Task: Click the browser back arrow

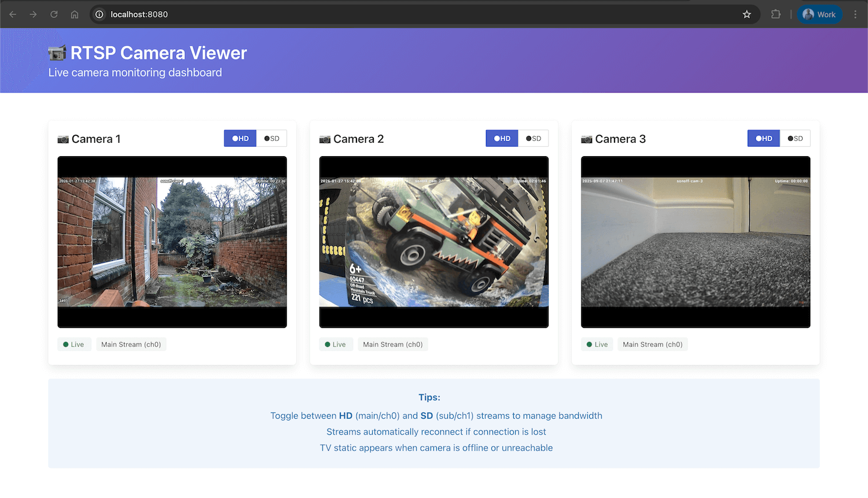Action: [12, 14]
